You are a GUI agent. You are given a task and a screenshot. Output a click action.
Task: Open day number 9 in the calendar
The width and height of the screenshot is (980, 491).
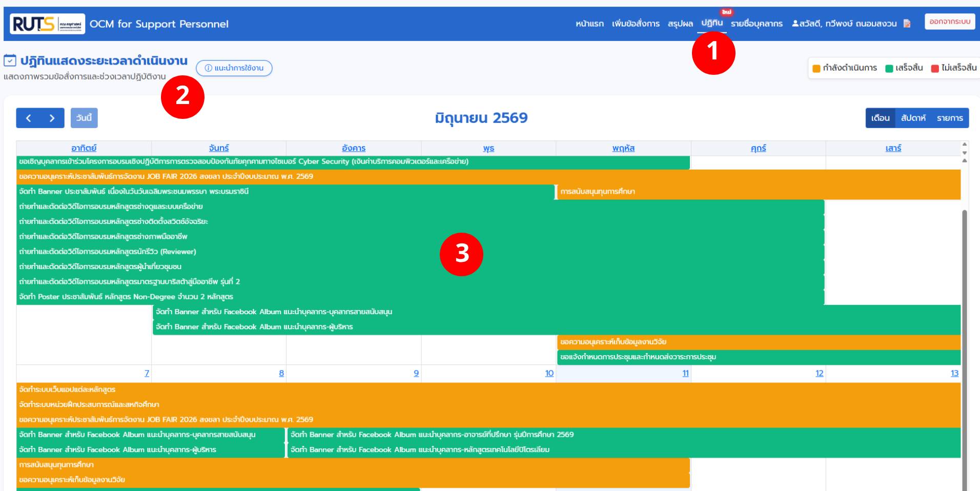416,373
